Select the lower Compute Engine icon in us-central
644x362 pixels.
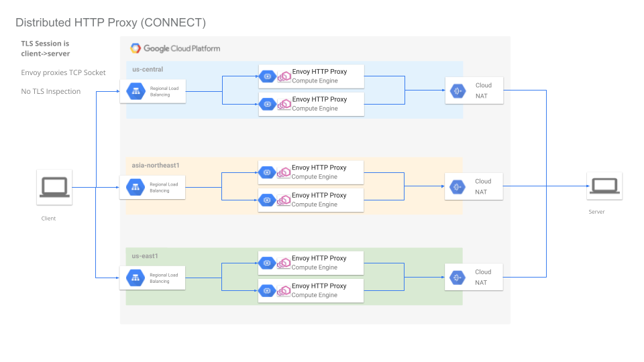[x=268, y=104]
